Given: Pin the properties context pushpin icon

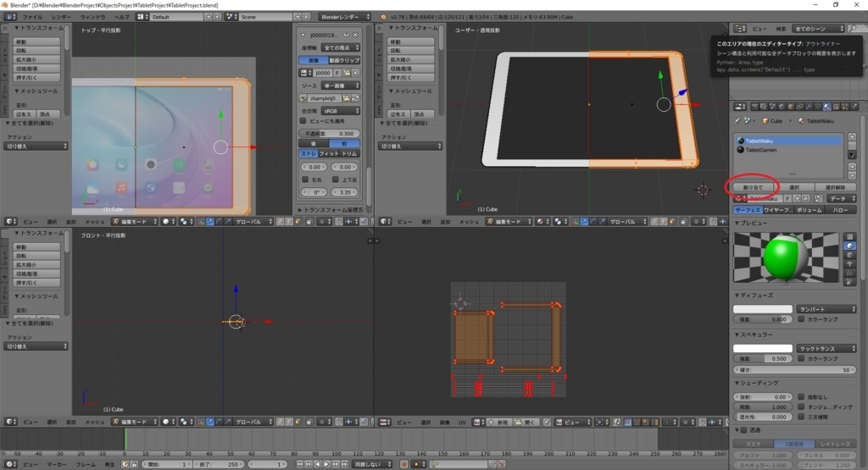Looking at the screenshot, I should (737, 120).
